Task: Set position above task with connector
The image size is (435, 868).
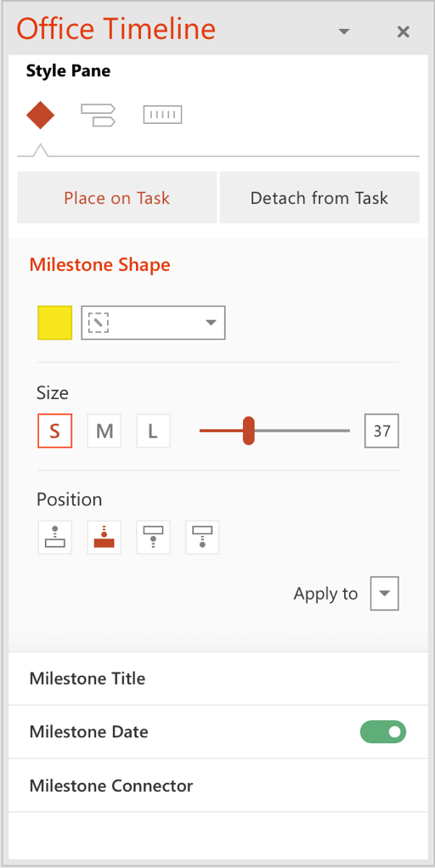Action: [54, 537]
